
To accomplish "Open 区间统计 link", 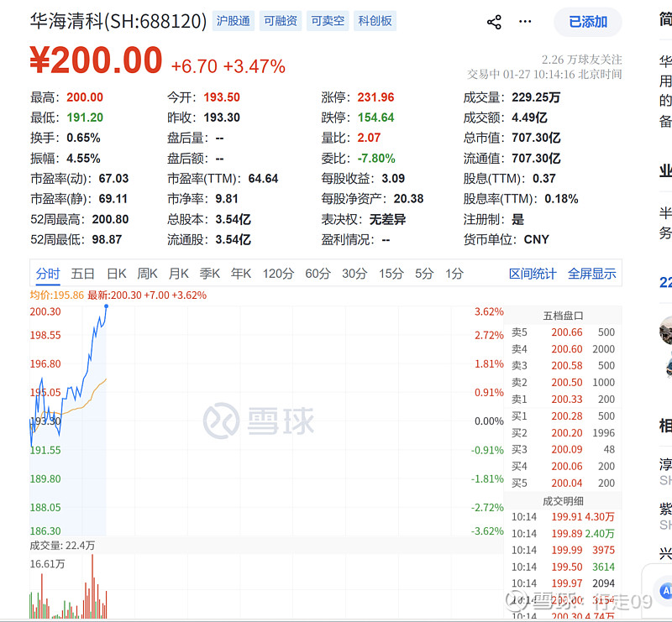I will pos(533,274).
